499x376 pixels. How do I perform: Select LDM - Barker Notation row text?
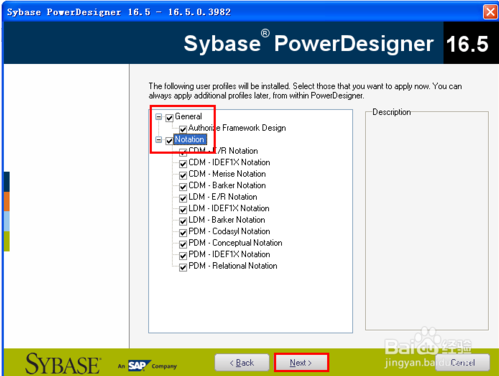[x=227, y=220]
